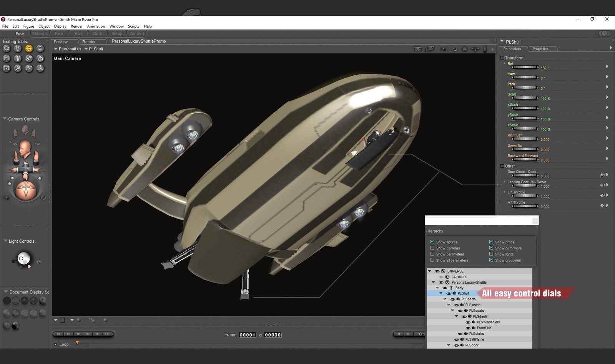Image resolution: width=615 pixels, height=364 pixels.
Task: Click the current Frame number field
Action: 248,335
